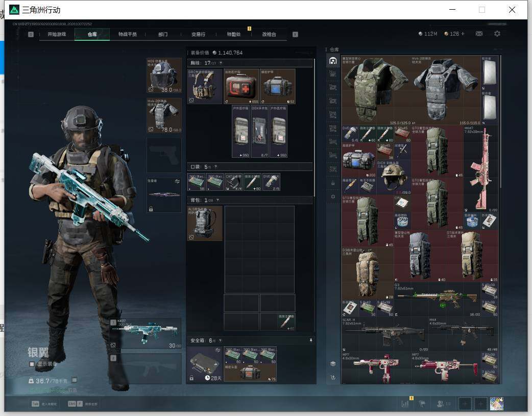Open the 特战干员 tab
Screen dimensions: 532x416
[x=128, y=34]
